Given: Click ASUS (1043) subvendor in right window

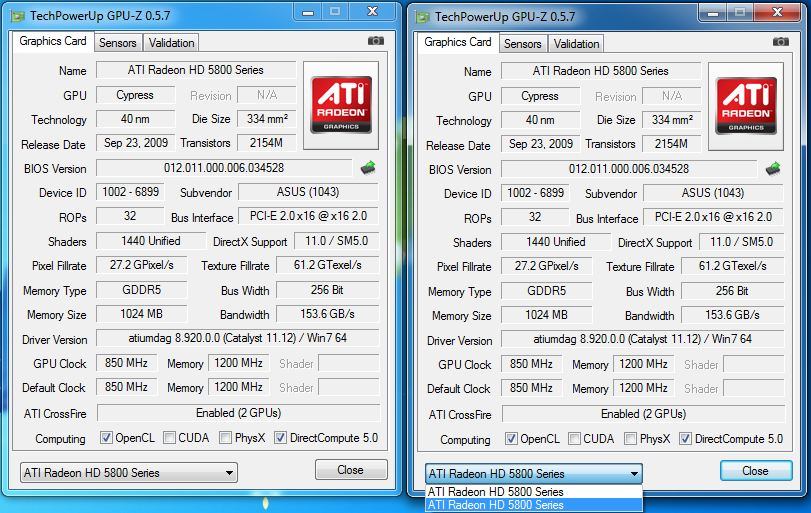Looking at the screenshot, I should coord(713,193).
